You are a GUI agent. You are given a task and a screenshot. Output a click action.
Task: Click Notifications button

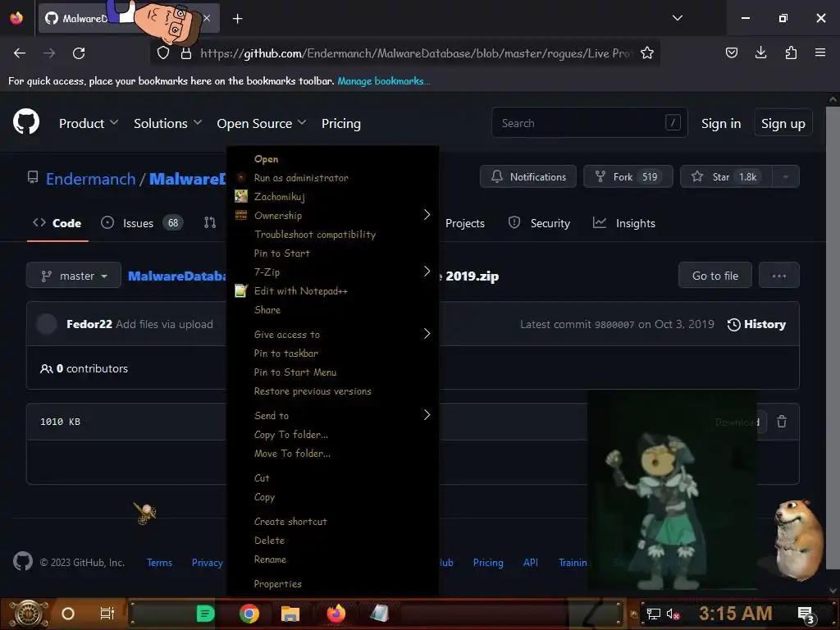(528, 177)
